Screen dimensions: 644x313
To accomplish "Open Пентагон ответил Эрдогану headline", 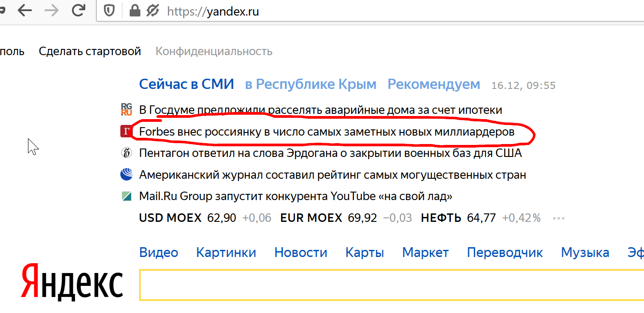I will (330, 153).
